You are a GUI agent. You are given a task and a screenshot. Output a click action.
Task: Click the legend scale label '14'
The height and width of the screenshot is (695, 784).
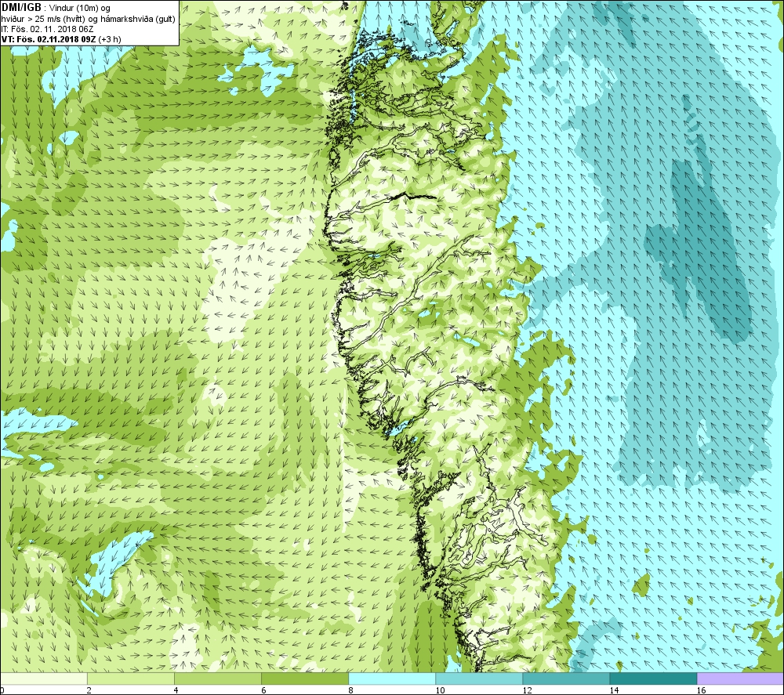(614, 690)
